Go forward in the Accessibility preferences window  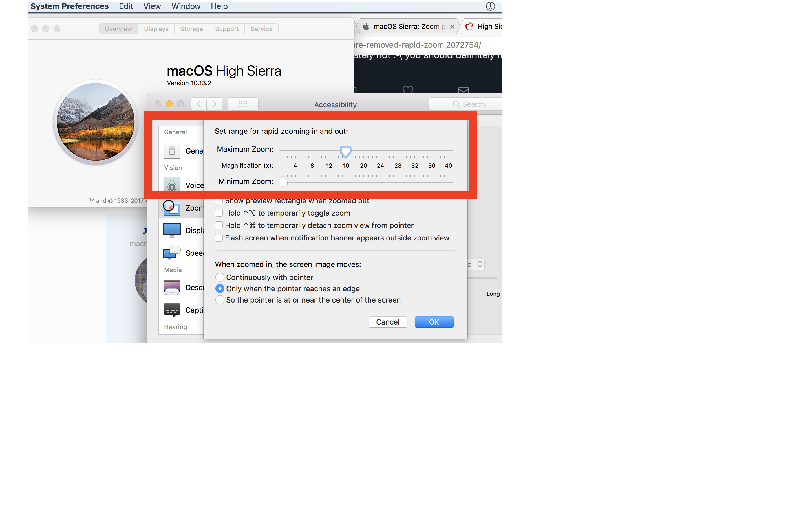point(214,104)
